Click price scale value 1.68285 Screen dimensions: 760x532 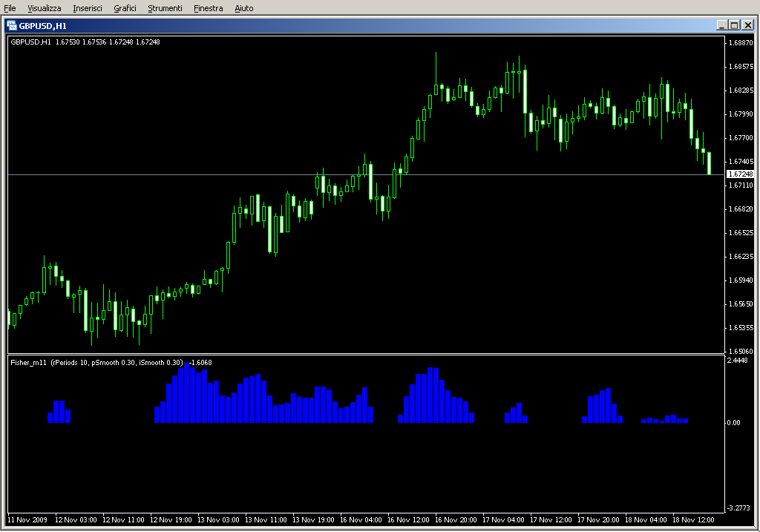point(741,90)
